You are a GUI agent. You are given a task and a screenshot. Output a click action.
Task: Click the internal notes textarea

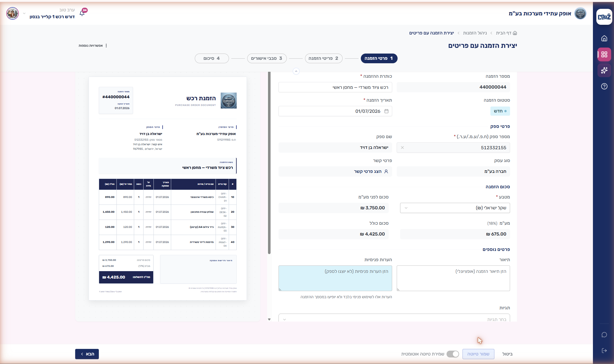pos(335,278)
